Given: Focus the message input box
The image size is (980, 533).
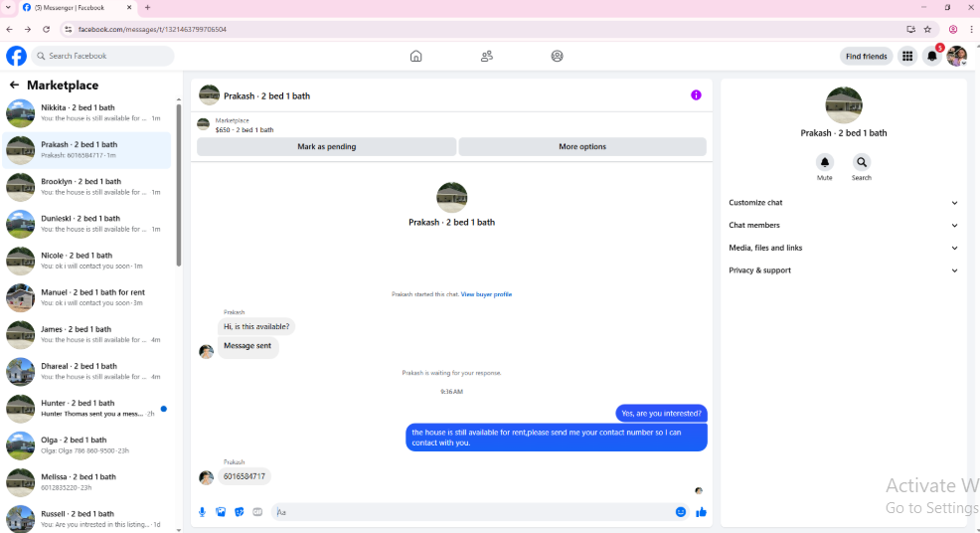Looking at the screenshot, I should point(472,512).
